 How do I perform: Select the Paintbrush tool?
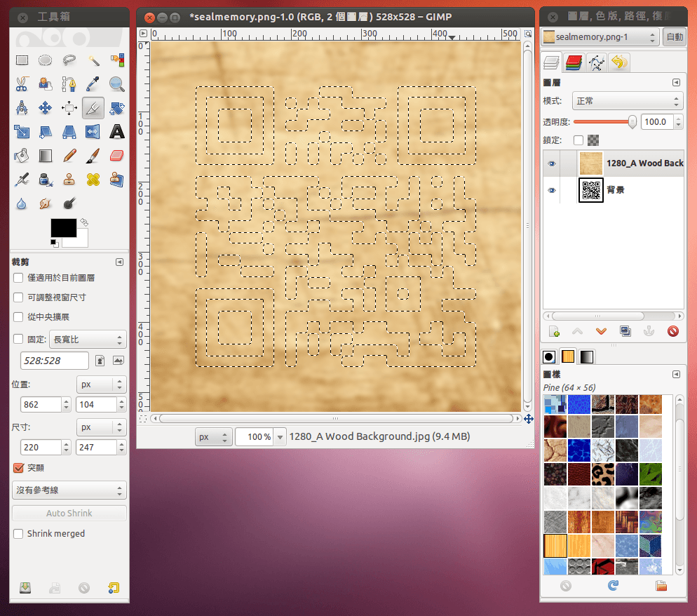[x=93, y=155]
